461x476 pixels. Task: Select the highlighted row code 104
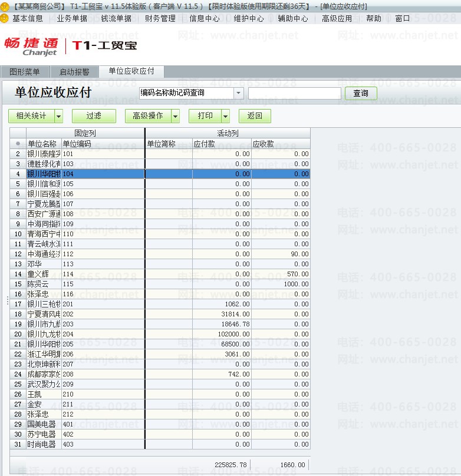pyautogui.click(x=160, y=174)
